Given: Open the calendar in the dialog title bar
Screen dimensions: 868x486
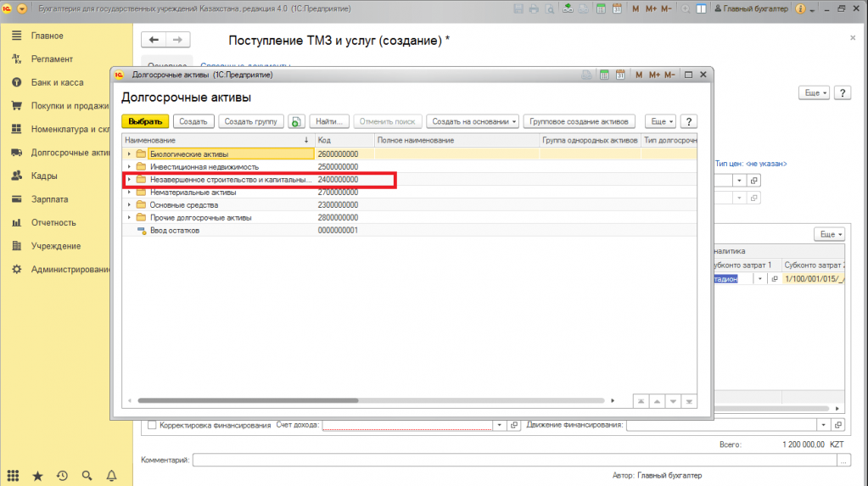Looking at the screenshot, I should 619,75.
